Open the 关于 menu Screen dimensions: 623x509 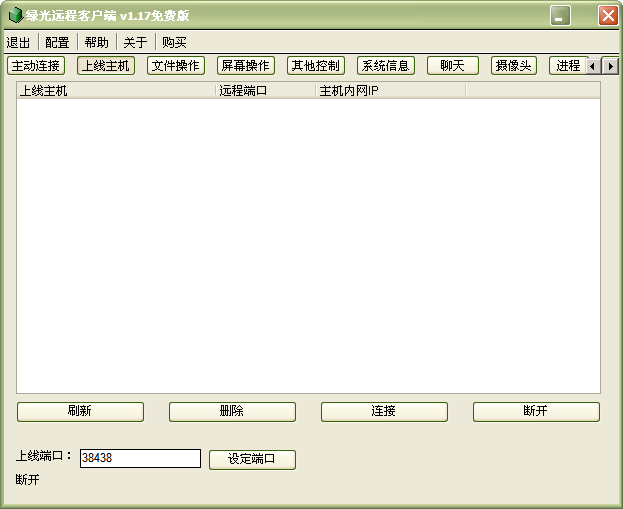[135, 42]
